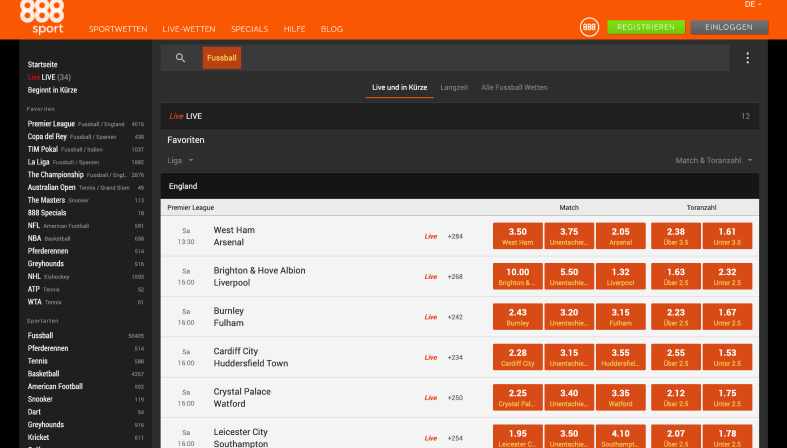Open Beginnt in Kürze in sidebar
787x448 pixels.
pyautogui.click(x=52, y=90)
